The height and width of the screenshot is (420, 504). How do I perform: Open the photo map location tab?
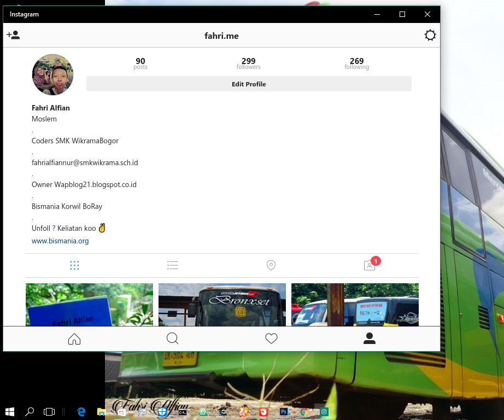click(x=271, y=265)
